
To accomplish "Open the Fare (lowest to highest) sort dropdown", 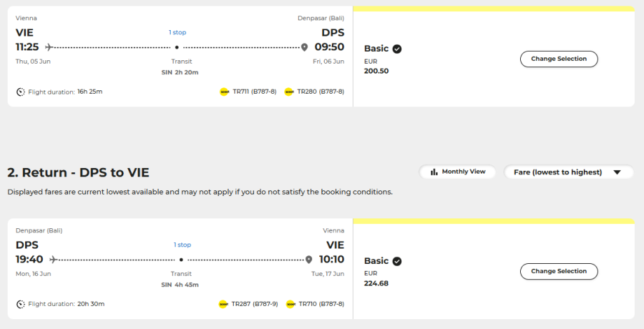I will click(568, 172).
